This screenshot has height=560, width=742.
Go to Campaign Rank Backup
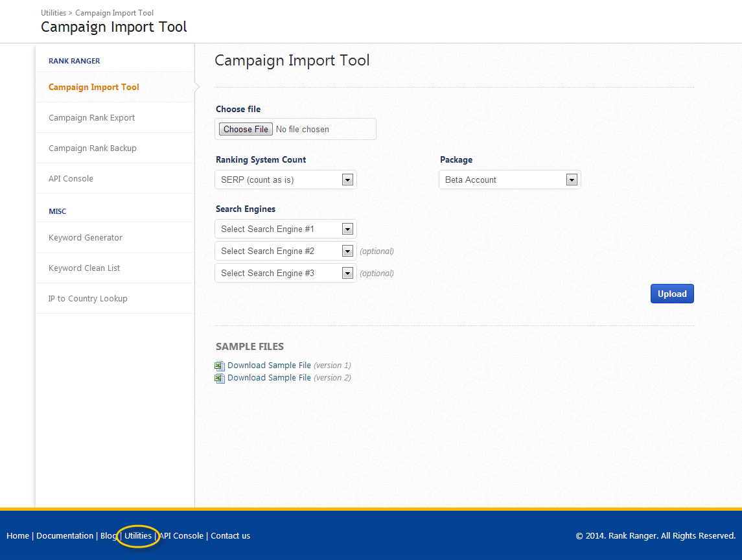(93, 148)
